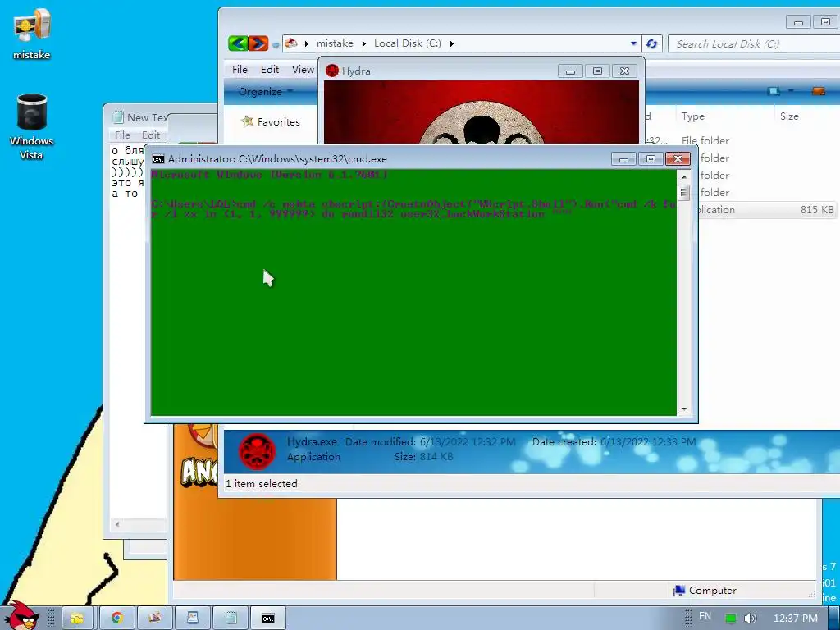840x630 pixels.
Task: Click the date modified value 6/13/2022 12:32 PM
Action: (x=468, y=442)
